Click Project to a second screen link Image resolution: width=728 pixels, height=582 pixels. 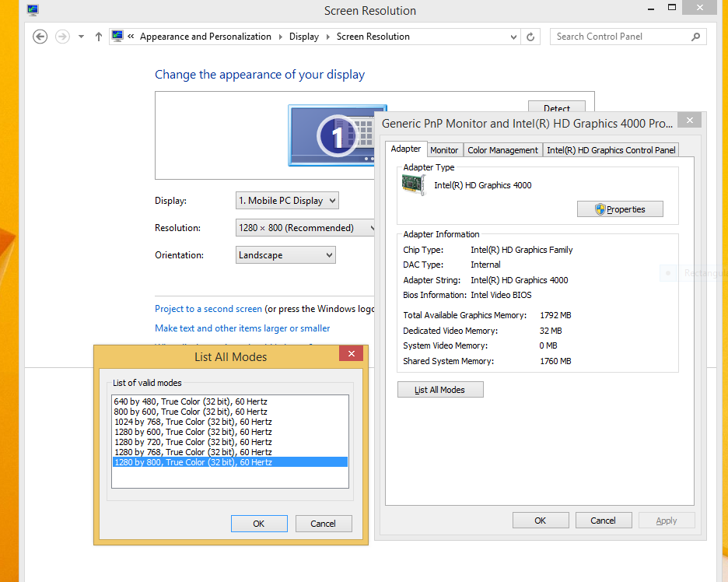pos(208,309)
